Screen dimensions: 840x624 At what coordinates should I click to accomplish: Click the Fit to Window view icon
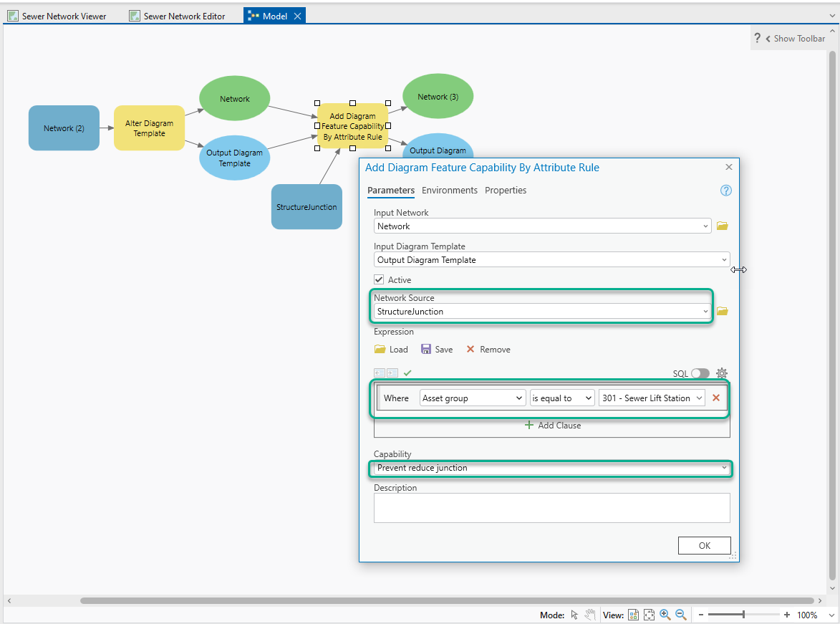[649, 614]
